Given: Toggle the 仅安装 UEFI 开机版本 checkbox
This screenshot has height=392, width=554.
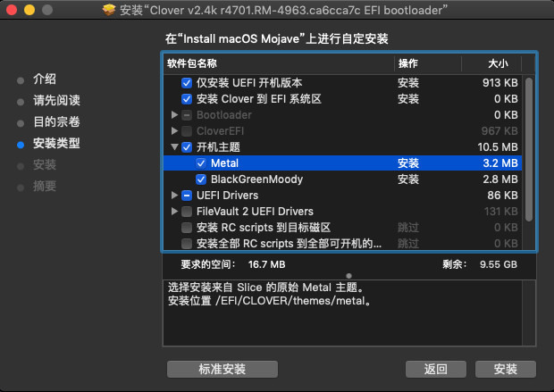Looking at the screenshot, I should click(187, 83).
